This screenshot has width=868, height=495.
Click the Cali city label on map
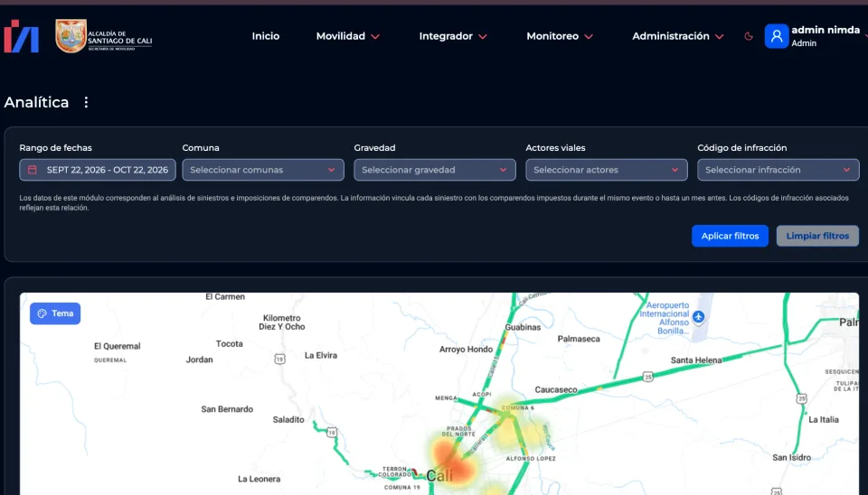(439, 476)
